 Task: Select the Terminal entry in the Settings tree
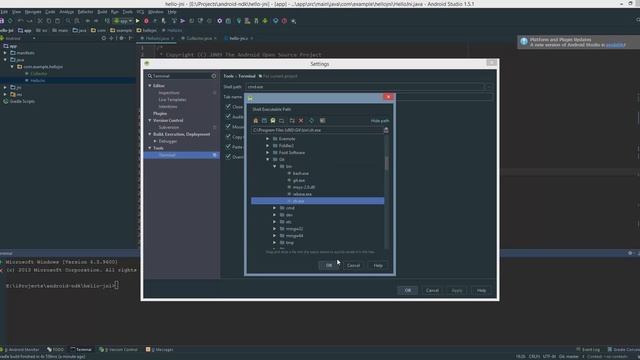point(182,155)
